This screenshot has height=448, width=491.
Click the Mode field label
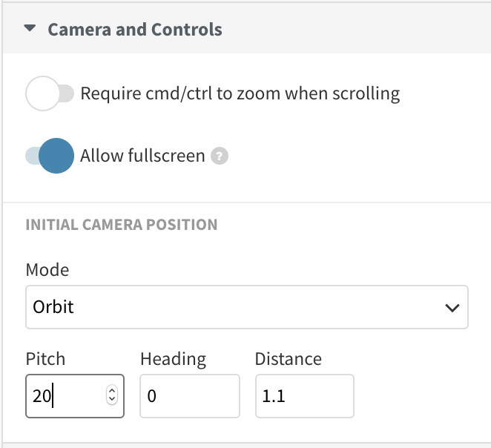click(47, 269)
